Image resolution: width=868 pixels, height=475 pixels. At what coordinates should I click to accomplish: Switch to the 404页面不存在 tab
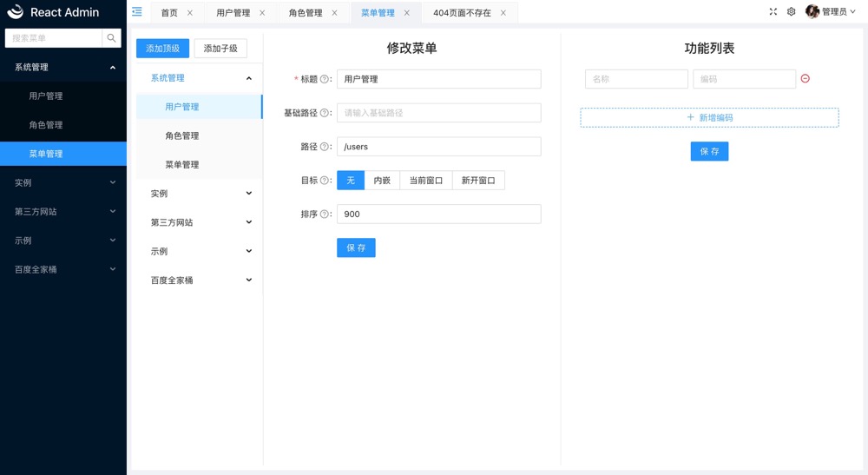pos(463,13)
